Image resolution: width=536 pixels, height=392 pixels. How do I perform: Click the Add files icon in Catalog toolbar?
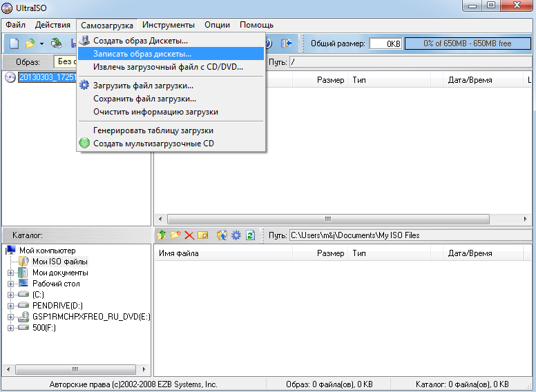click(x=222, y=235)
